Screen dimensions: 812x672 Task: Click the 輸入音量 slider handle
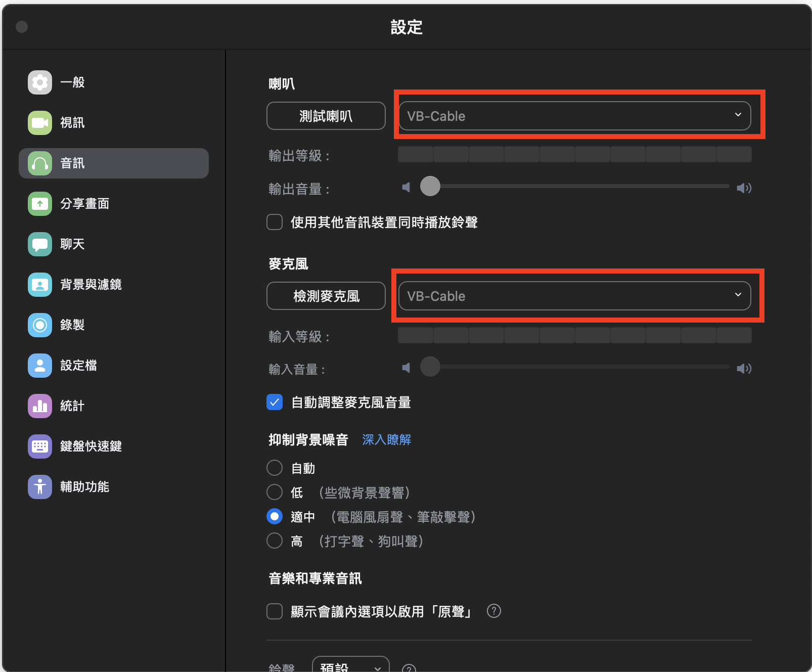click(x=430, y=367)
